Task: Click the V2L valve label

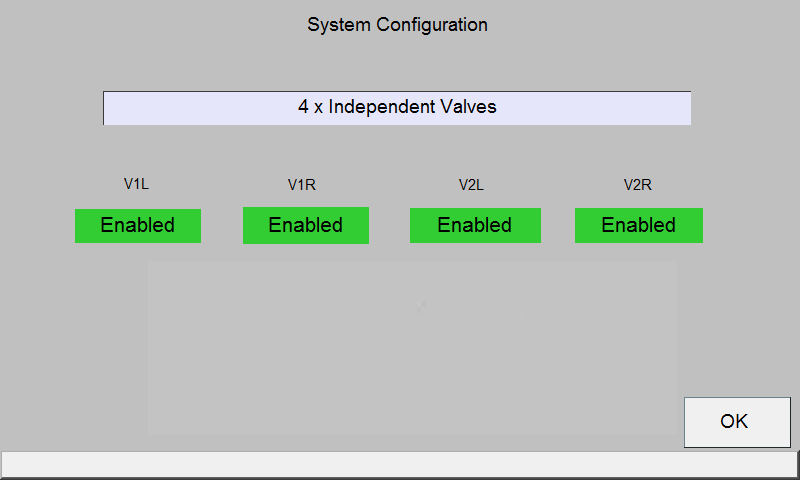Action: 471,185
